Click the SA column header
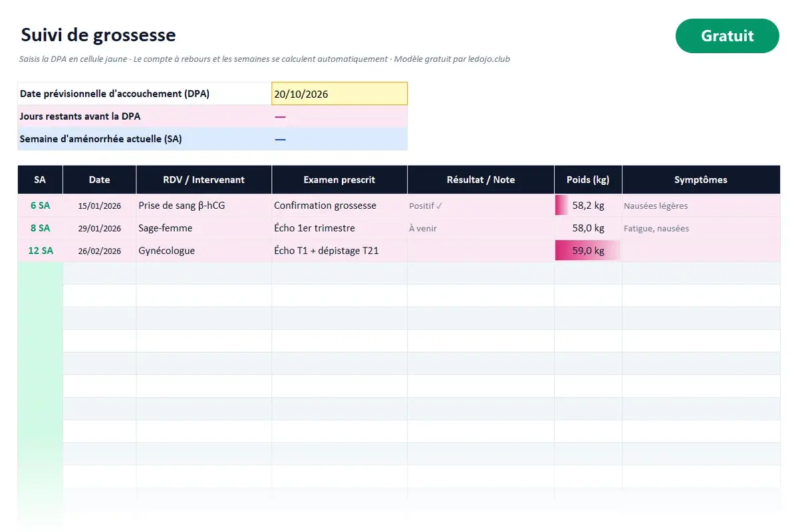Viewport: 798px width, 532px height. (40, 180)
